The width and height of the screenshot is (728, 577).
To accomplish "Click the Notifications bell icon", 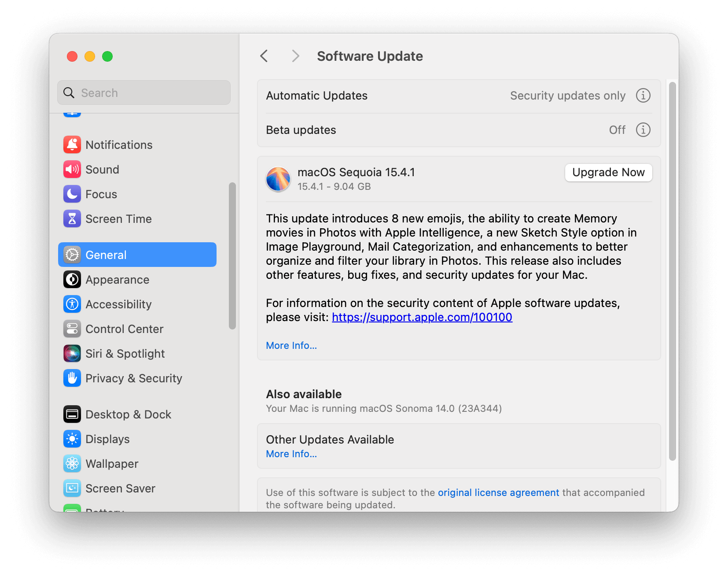I will pyautogui.click(x=72, y=144).
